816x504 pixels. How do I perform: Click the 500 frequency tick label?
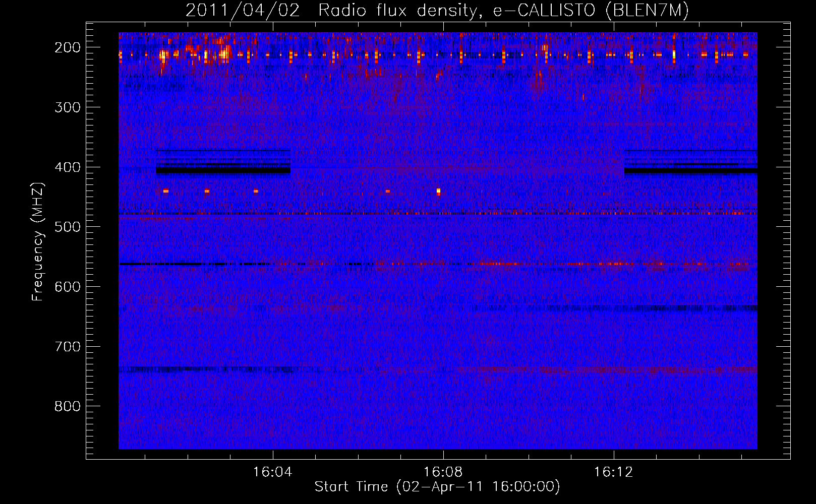[67, 227]
